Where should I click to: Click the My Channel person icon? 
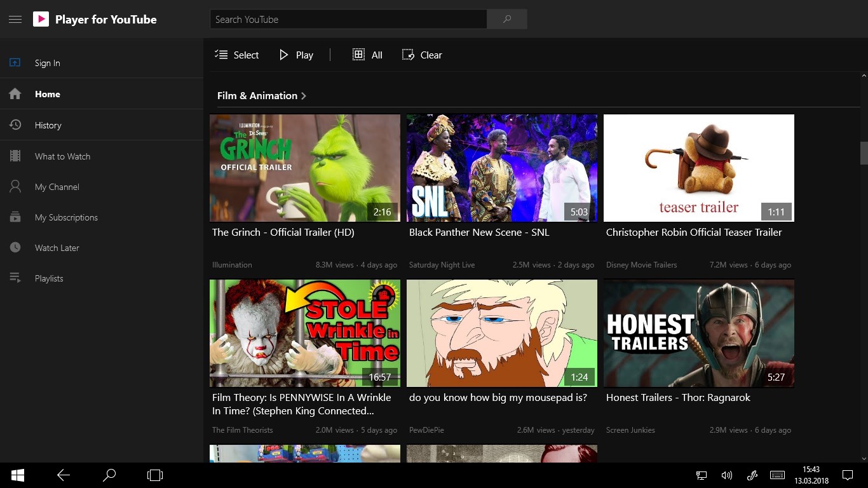coord(15,187)
